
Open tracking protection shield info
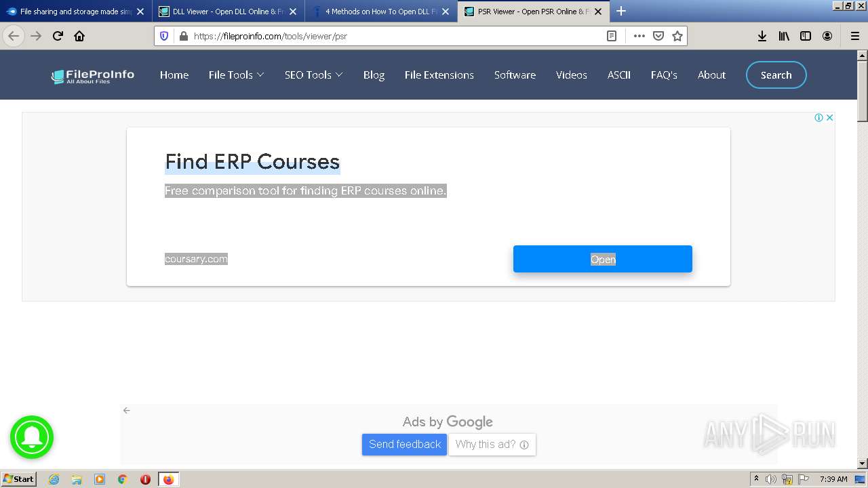pos(164,36)
